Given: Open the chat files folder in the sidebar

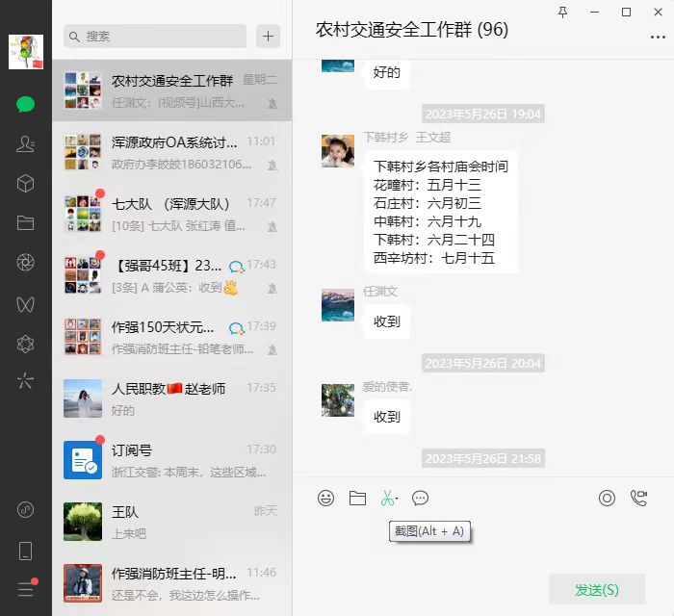Looking at the screenshot, I should click(26, 223).
